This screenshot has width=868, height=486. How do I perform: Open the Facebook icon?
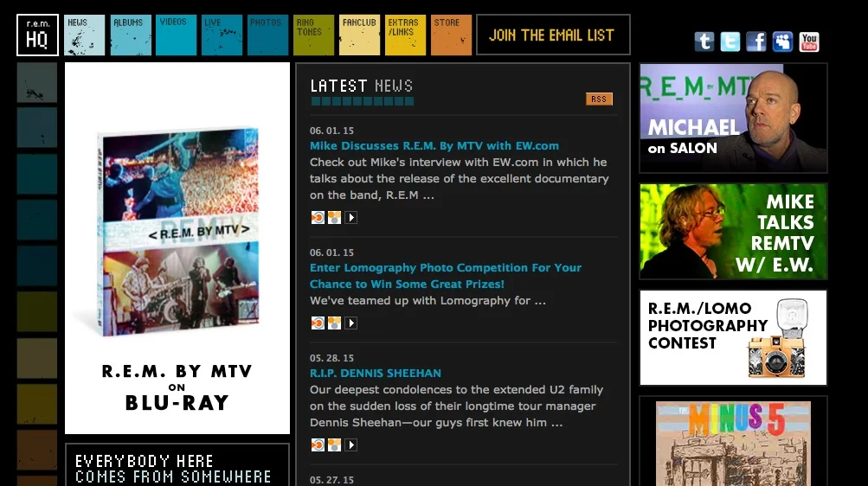pyautogui.click(x=756, y=42)
